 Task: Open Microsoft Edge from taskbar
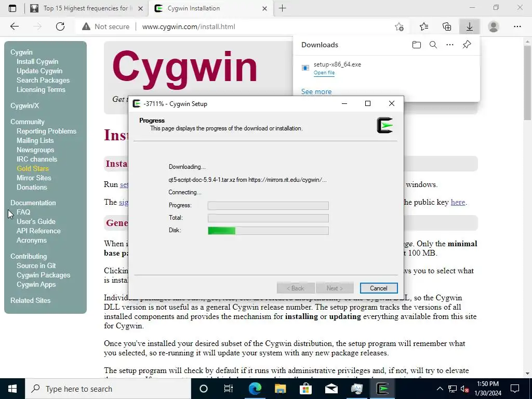point(255,389)
